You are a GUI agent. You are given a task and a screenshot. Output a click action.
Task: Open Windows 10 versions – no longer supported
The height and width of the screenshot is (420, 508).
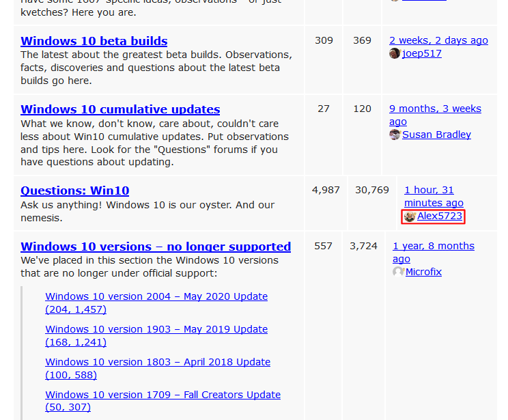156,247
